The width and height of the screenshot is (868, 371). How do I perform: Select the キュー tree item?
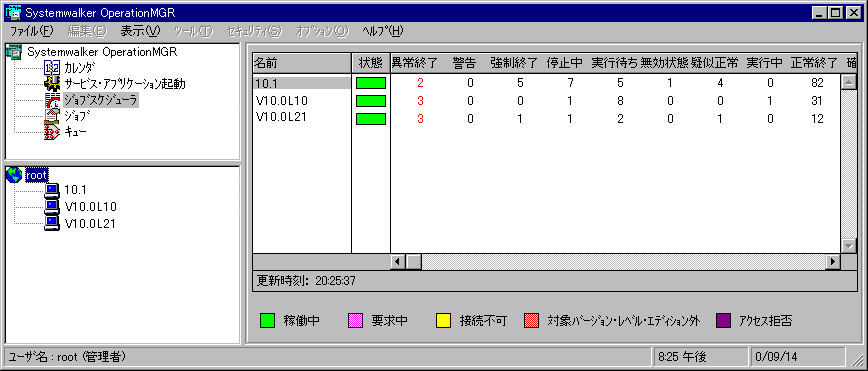click(x=75, y=132)
